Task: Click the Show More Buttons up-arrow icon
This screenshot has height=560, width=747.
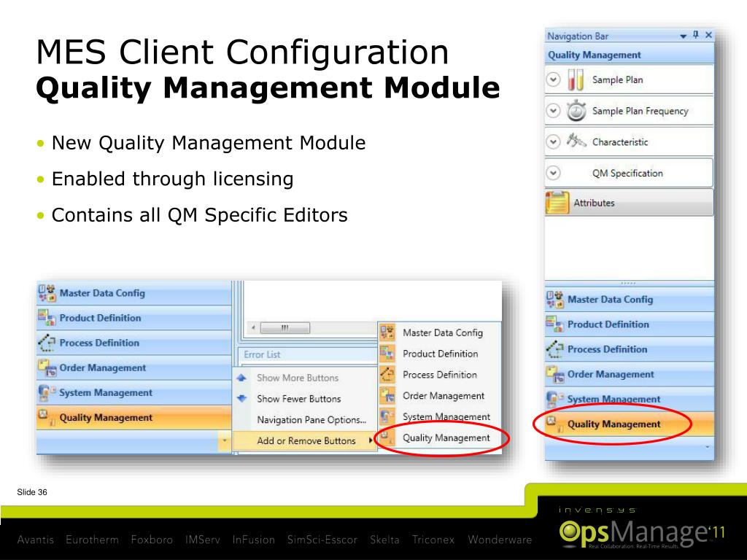Action: (242, 378)
